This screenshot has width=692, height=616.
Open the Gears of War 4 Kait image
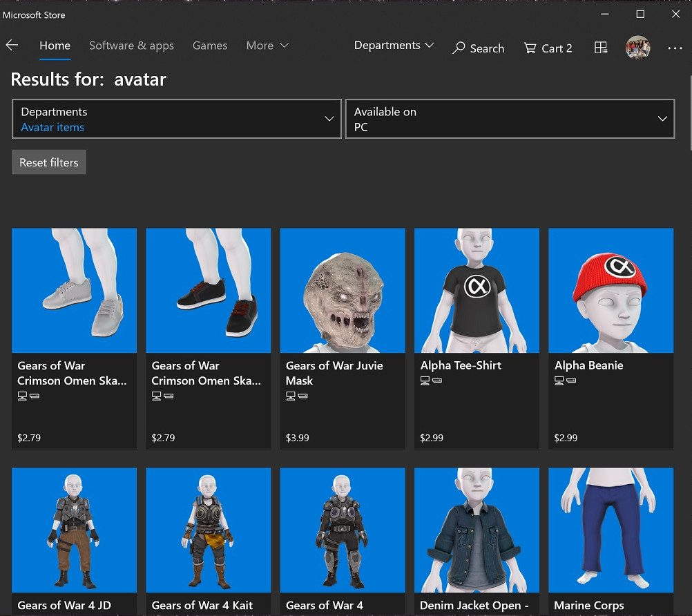tap(209, 530)
